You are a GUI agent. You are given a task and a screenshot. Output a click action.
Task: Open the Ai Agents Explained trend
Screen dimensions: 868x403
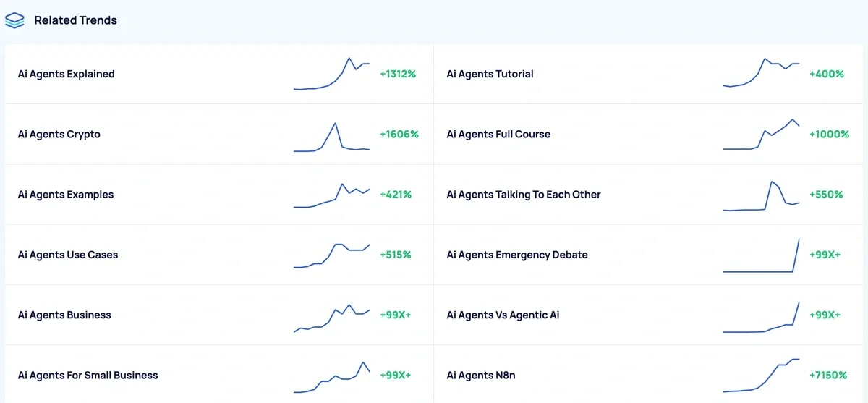pos(67,74)
